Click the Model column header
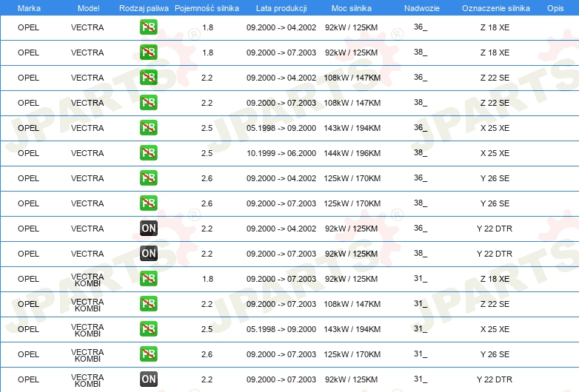The width and height of the screenshot is (579, 392). [x=88, y=8]
